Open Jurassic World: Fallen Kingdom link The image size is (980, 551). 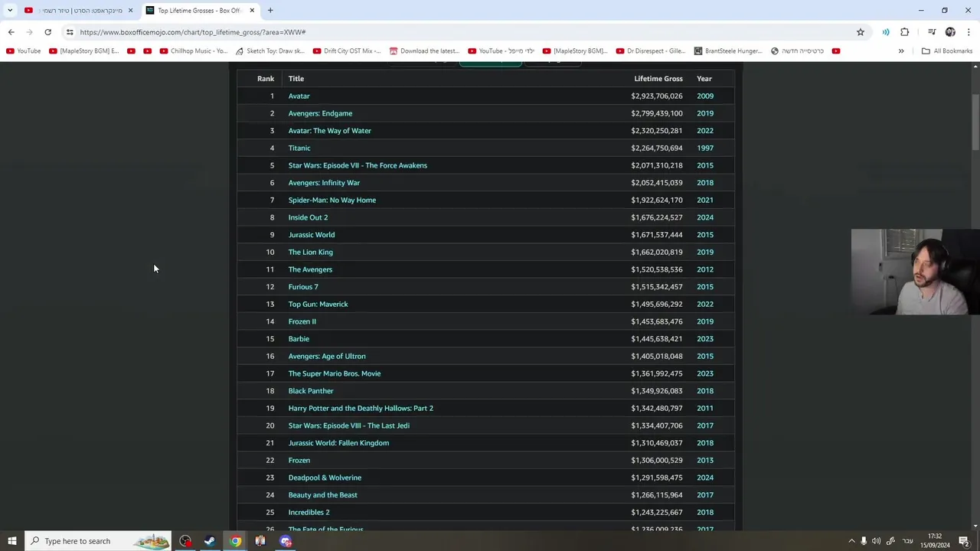pos(338,443)
